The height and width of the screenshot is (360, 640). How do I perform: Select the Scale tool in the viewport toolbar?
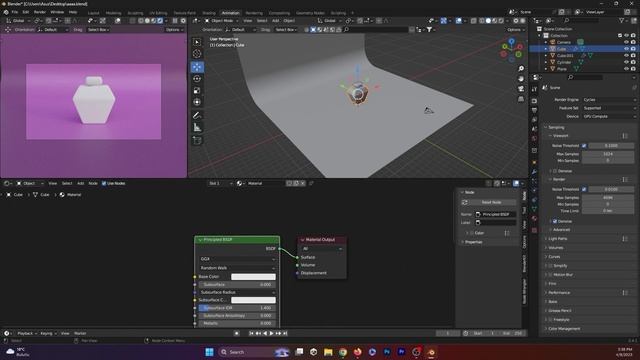pos(197,91)
